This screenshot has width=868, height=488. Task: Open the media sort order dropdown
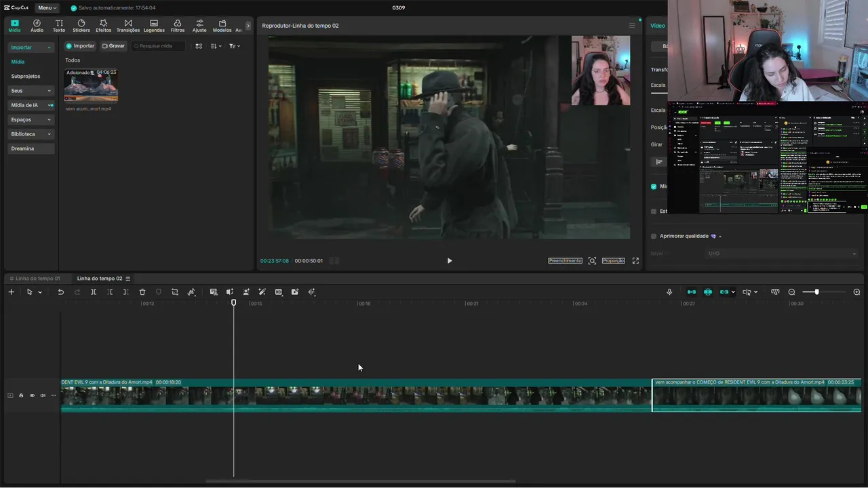216,46
